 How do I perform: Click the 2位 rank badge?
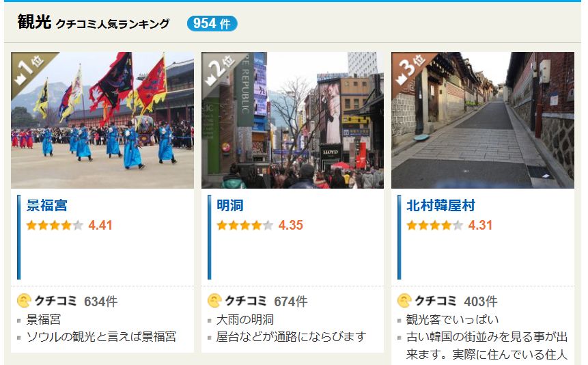220,70
